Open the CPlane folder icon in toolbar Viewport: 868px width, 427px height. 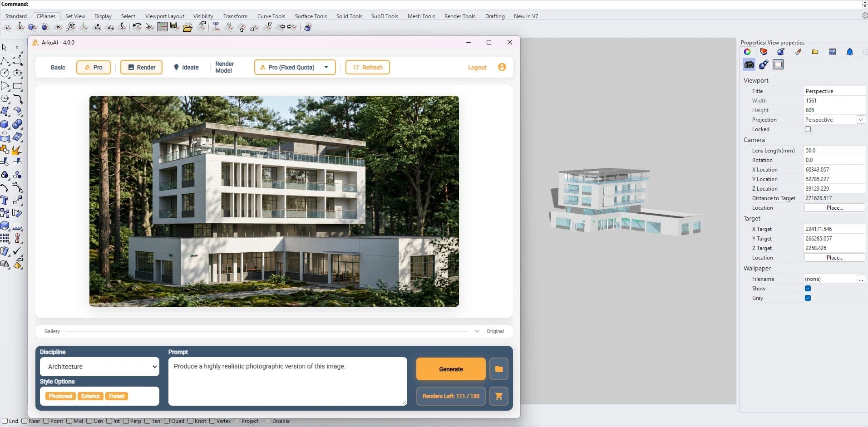(x=187, y=27)
